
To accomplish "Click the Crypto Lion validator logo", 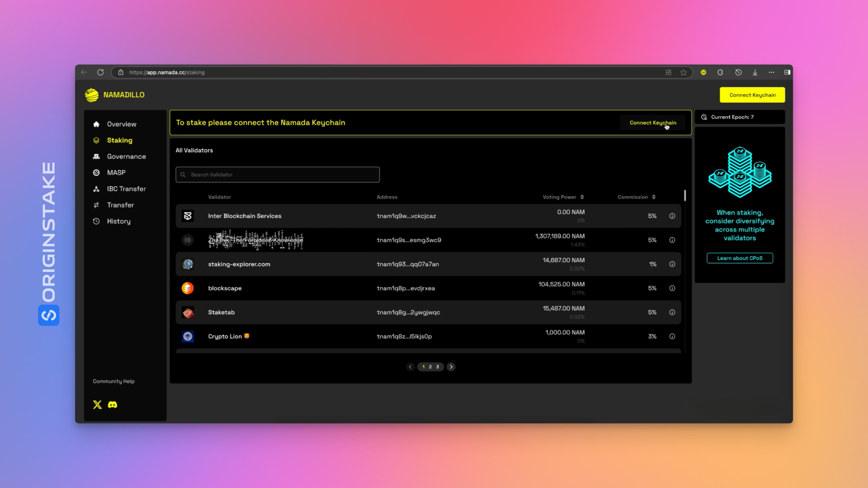I will click(188, 336).
